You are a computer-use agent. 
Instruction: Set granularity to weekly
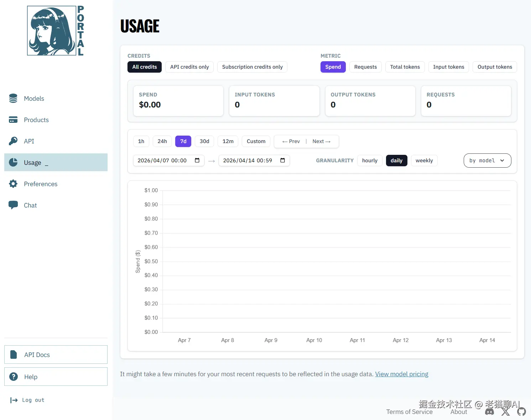tap(424, 161)
